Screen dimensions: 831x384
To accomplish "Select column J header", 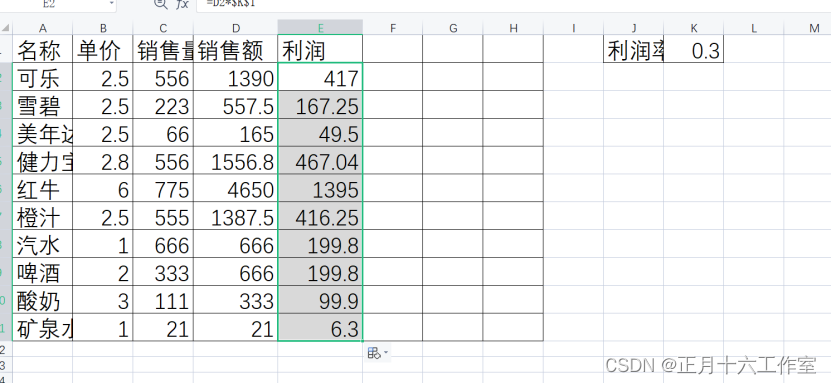I will pyautogui.click(x=634, y=28).
